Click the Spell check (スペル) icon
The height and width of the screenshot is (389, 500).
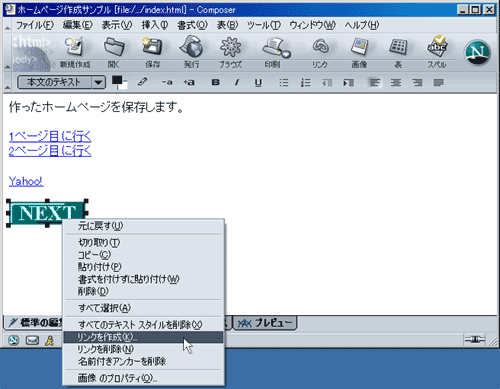tap(437, 46)
